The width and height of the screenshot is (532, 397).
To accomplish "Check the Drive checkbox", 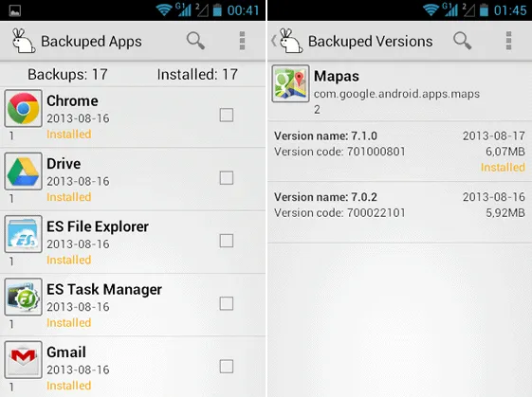I will tap(227, 177).
